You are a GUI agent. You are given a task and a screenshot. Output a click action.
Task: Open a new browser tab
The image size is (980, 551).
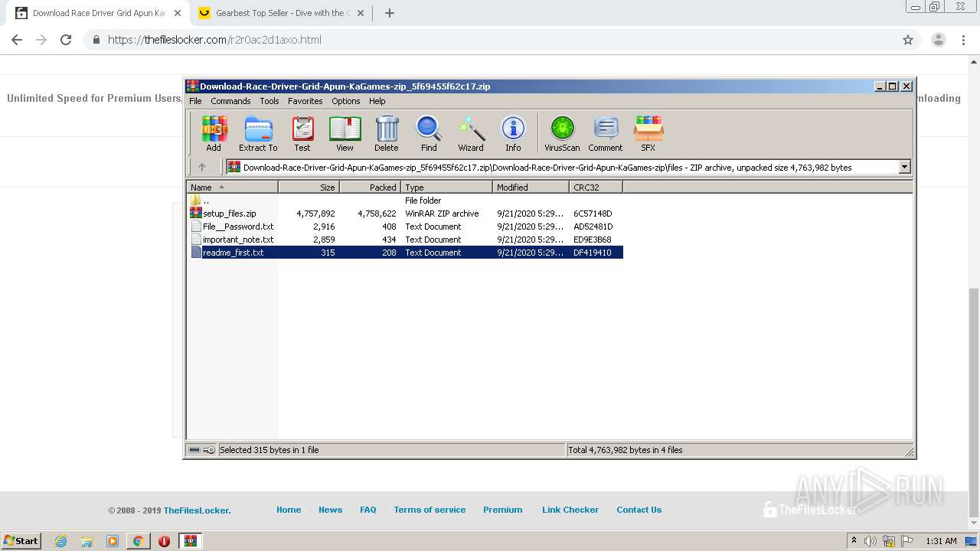click(x=389, y=13)
